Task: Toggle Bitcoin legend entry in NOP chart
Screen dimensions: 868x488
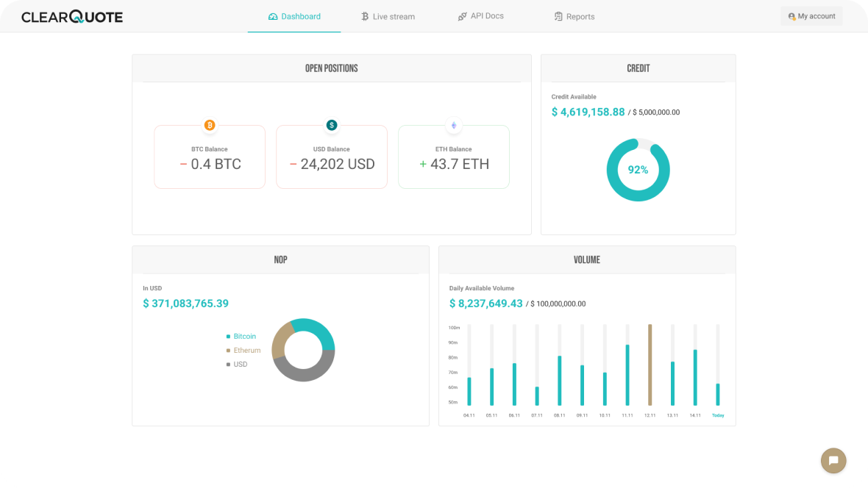Action: click(x=244, y=337)
